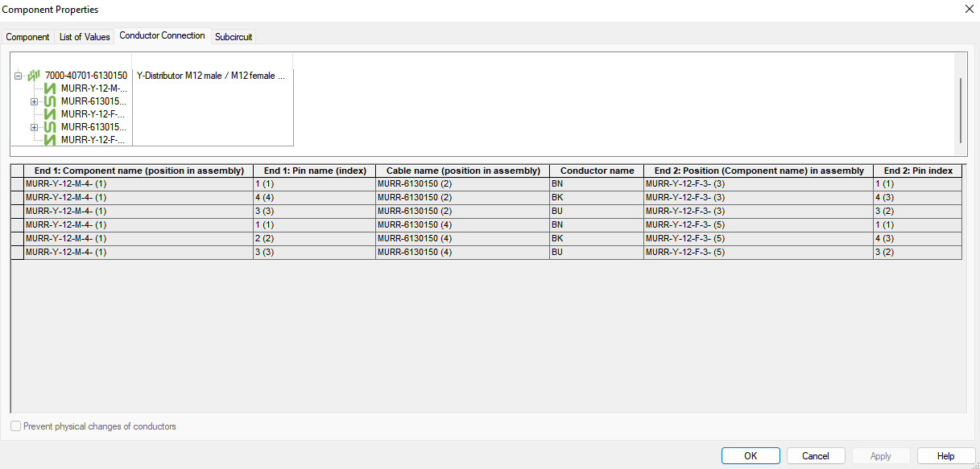Click the assembly icon beside 7000-40701-6130150

coord(34,76)
